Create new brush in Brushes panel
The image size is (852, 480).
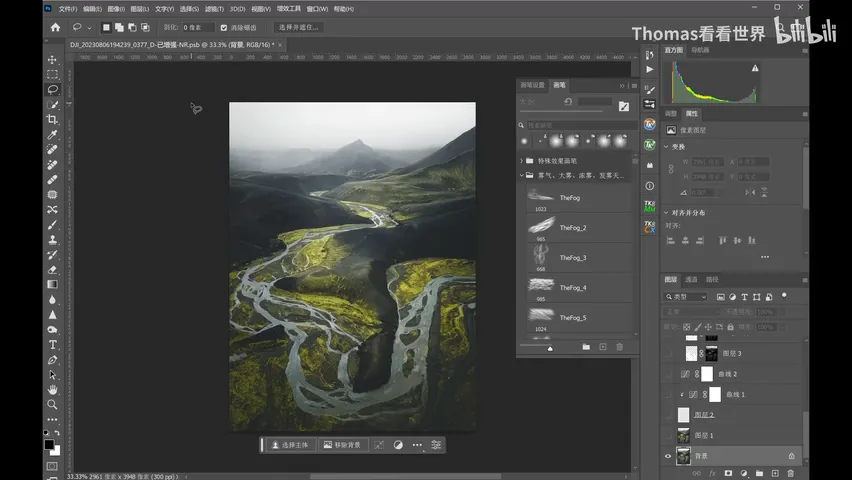[x=603, y=347]
